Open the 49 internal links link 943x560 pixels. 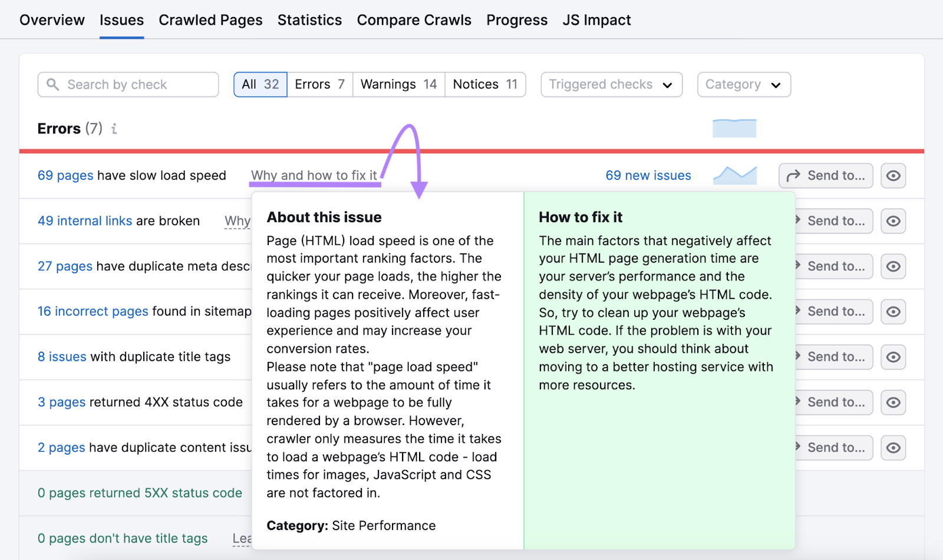pos(85,221)
